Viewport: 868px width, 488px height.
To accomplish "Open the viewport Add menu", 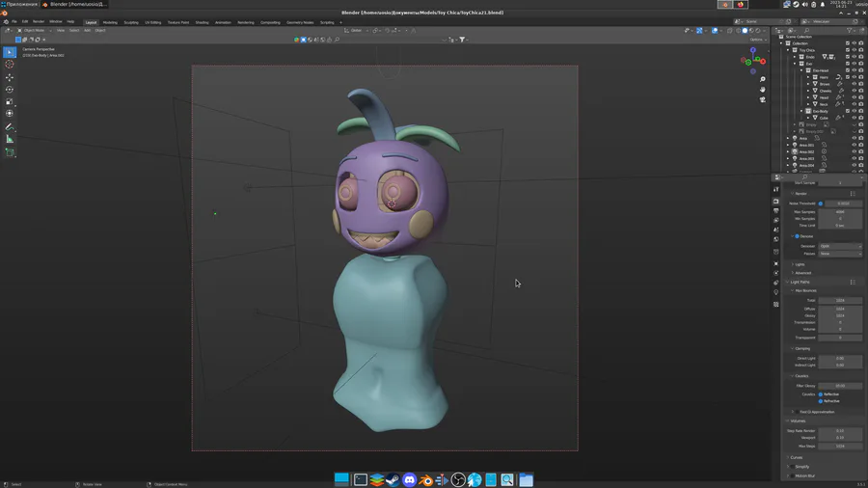I will coord(87,31).
